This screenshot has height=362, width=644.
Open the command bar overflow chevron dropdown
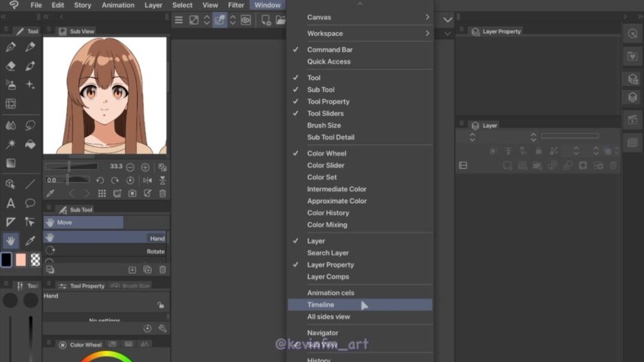pyautogui.click(x=448, y=20)
